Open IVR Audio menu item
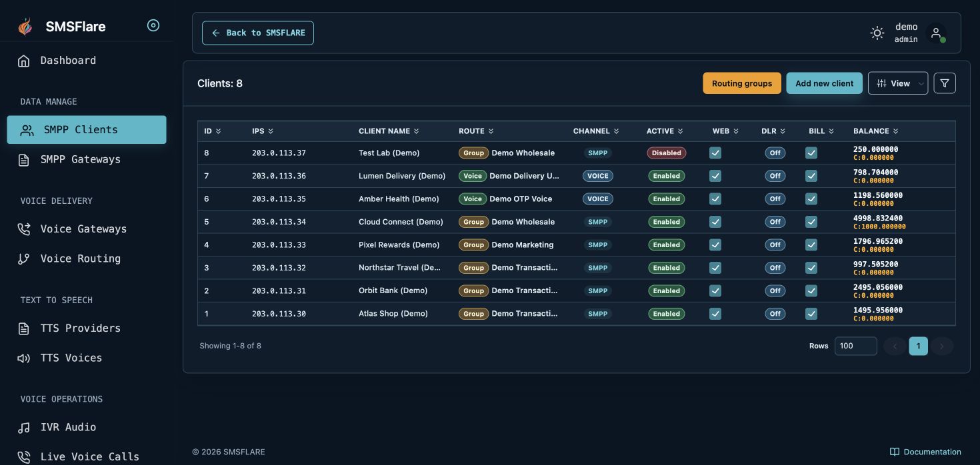 [x=87, y=428]
